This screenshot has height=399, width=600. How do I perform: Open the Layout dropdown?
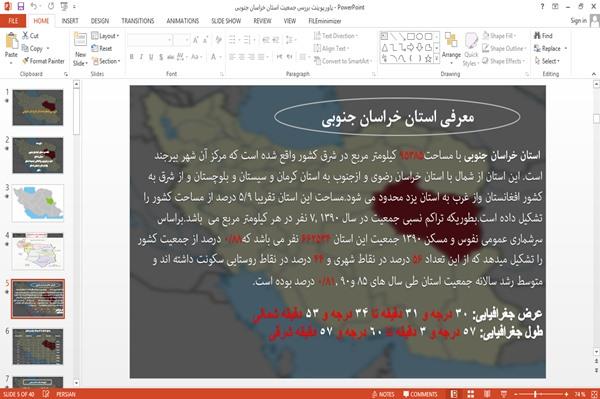[x=105, y=36]
